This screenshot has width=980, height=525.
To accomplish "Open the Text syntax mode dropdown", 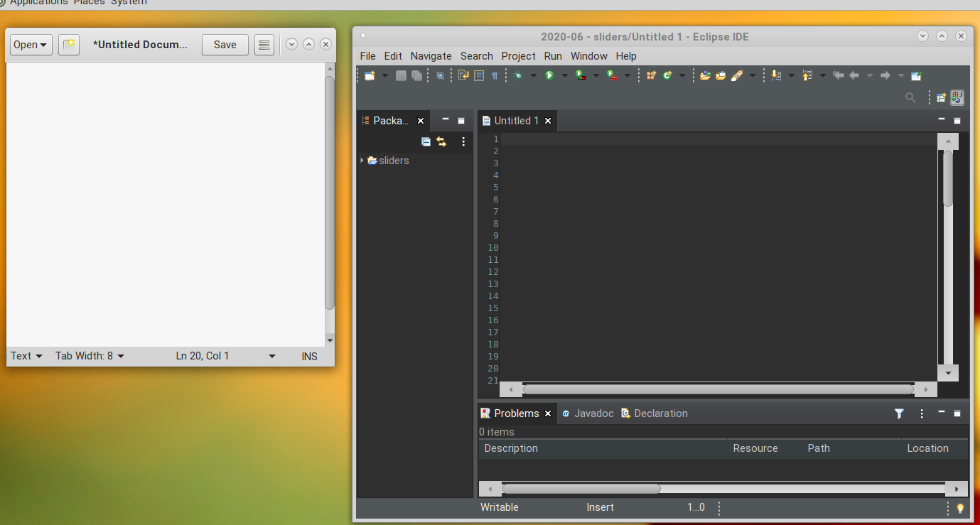I will pos(26,356).
